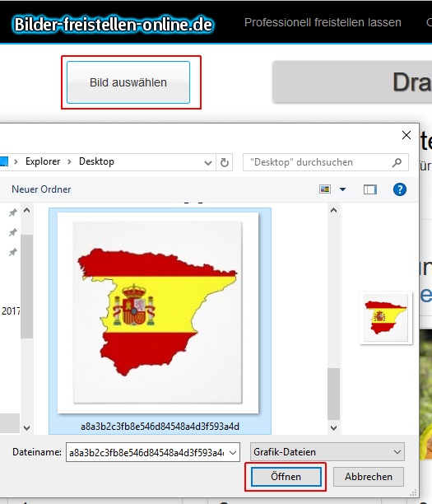Select Desktop in the address breadcrumb
432x504 pixels.
click(96, 161)
